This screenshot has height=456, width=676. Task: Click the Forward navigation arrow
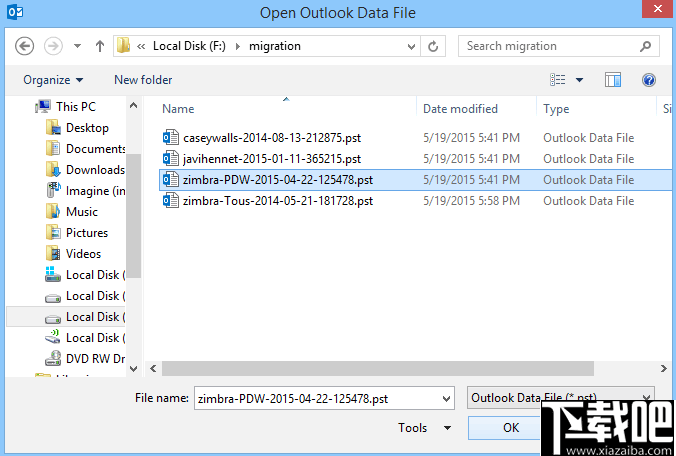[53, 46]
